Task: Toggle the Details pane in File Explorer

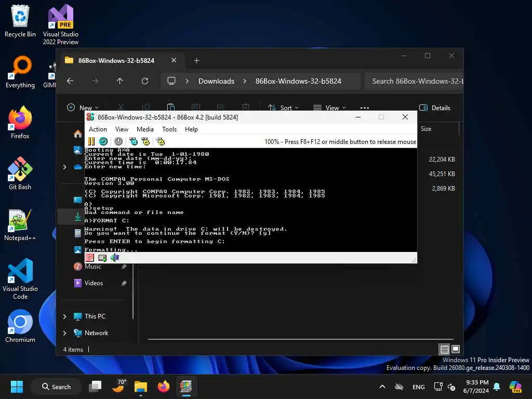Action: (435, 108)
